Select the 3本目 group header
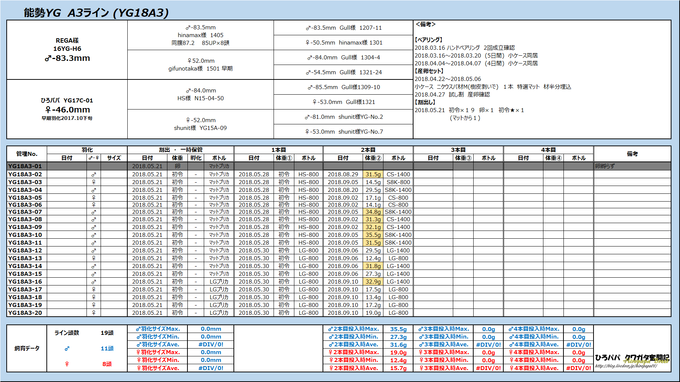680x382 pixels. coord(458,150)
